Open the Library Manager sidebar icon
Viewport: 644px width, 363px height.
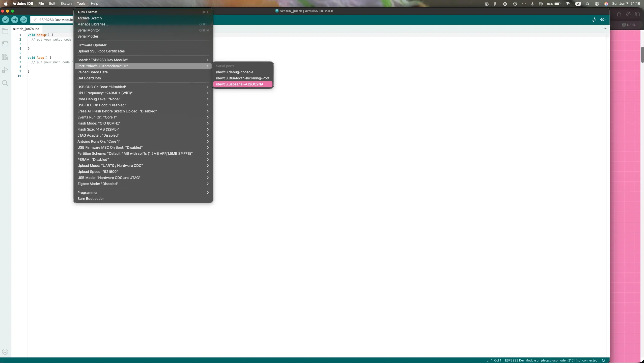[5, 57]
